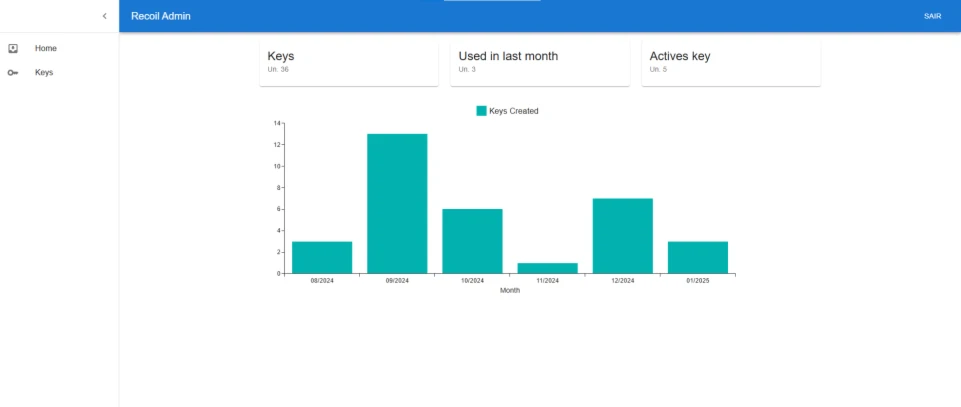This screenshot has width=961, height=407.
Task: Click the Month axis title
Action: click(510, 291)
